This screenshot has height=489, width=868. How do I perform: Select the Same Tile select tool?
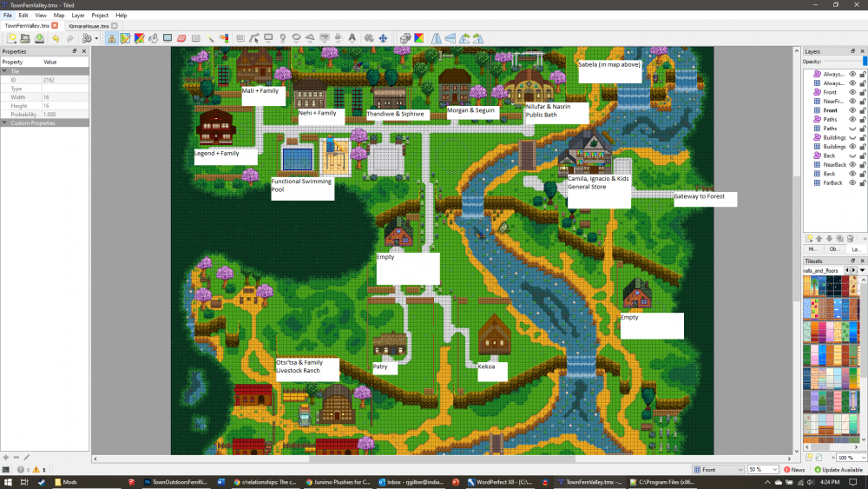click(224, 38)
